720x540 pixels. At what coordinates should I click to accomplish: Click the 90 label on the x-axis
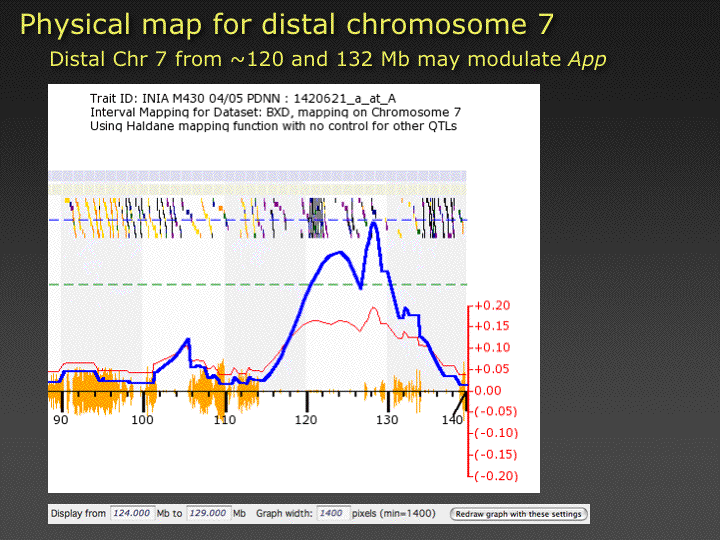(x=60, y=420)
